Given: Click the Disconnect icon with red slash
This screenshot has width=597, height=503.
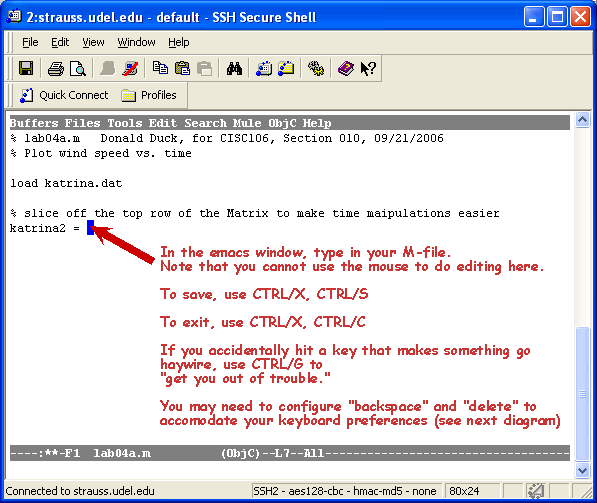Looking at the screenshot, I should (x=131, y=69).
